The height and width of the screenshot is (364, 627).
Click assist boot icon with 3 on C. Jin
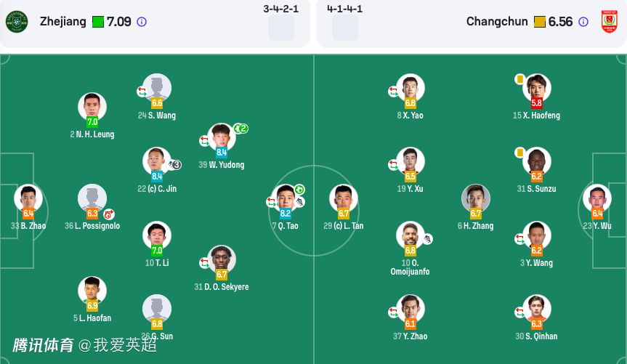[174, 165]
